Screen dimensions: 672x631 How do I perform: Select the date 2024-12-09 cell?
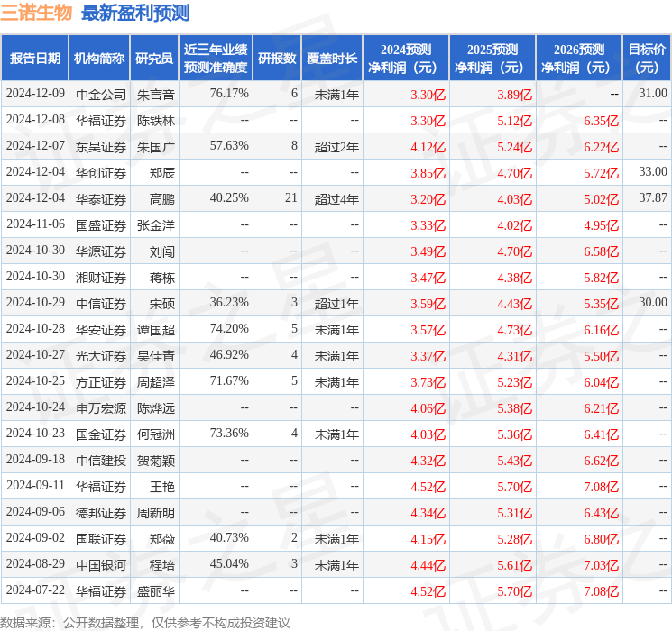(x=35, y=94)
